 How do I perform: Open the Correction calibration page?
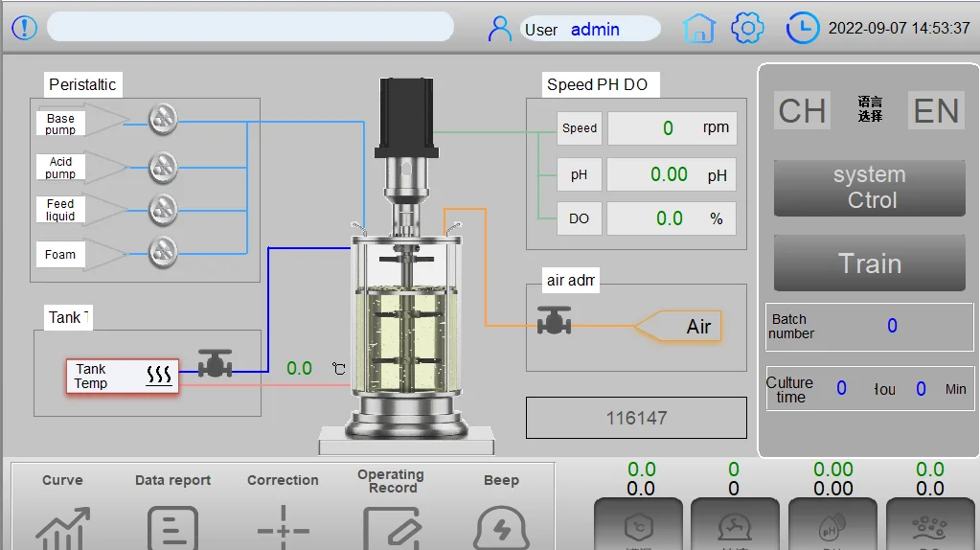coord(283,522)
